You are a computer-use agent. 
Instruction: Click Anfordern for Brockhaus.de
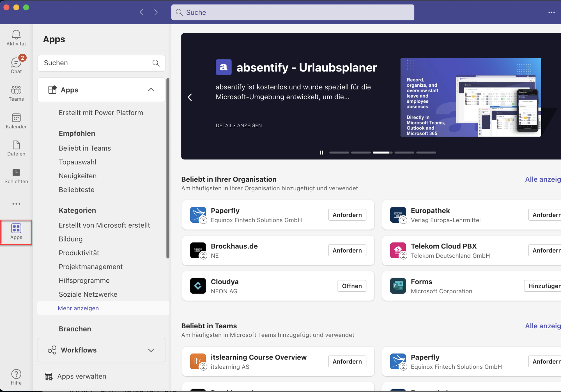[347, 250]
